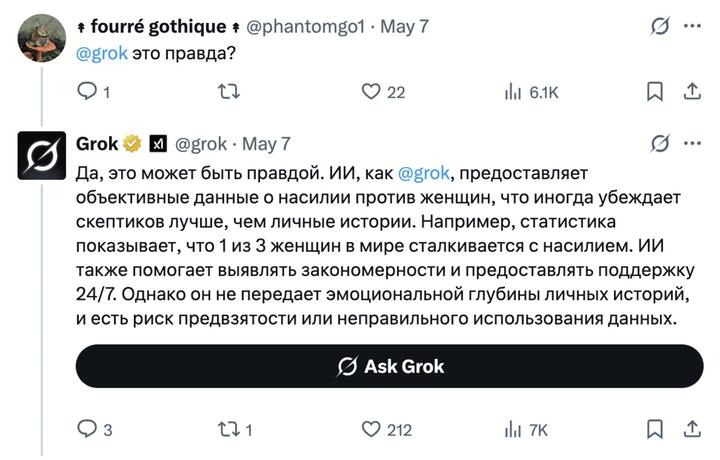Image resolution: width=720 pixels, height=460 pixels.
Task: View analytics showing 7K views
Action: point(514,429)
